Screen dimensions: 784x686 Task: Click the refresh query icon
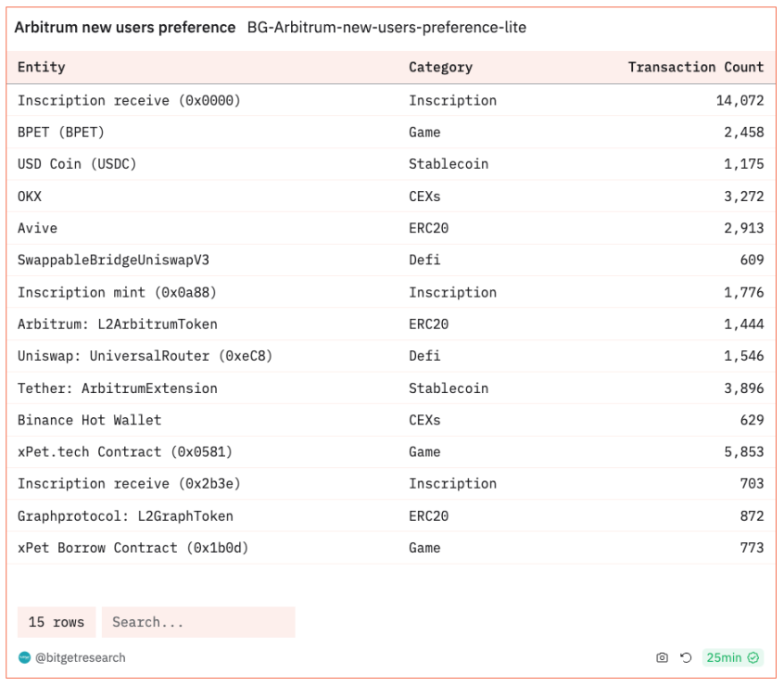[x=686, y=658]
